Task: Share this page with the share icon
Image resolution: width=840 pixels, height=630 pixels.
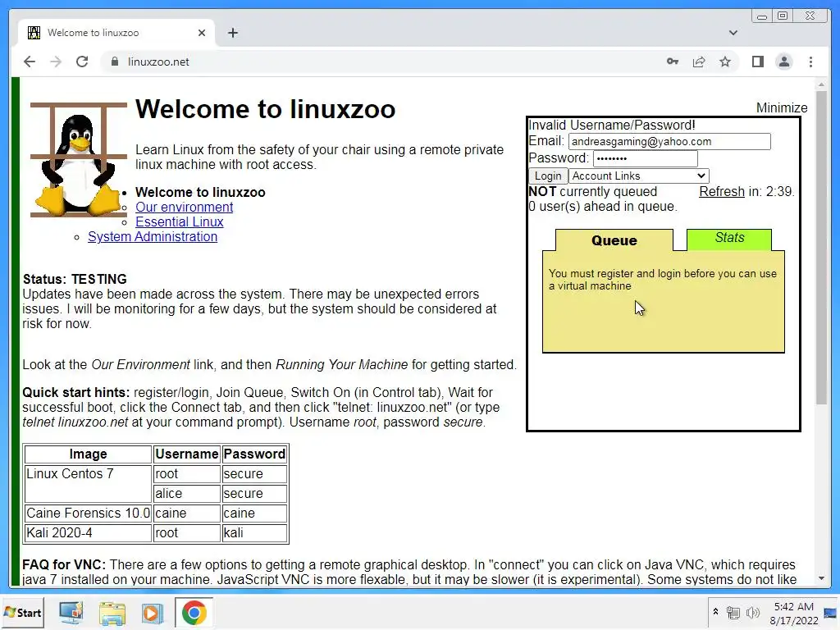Action: 699,62
